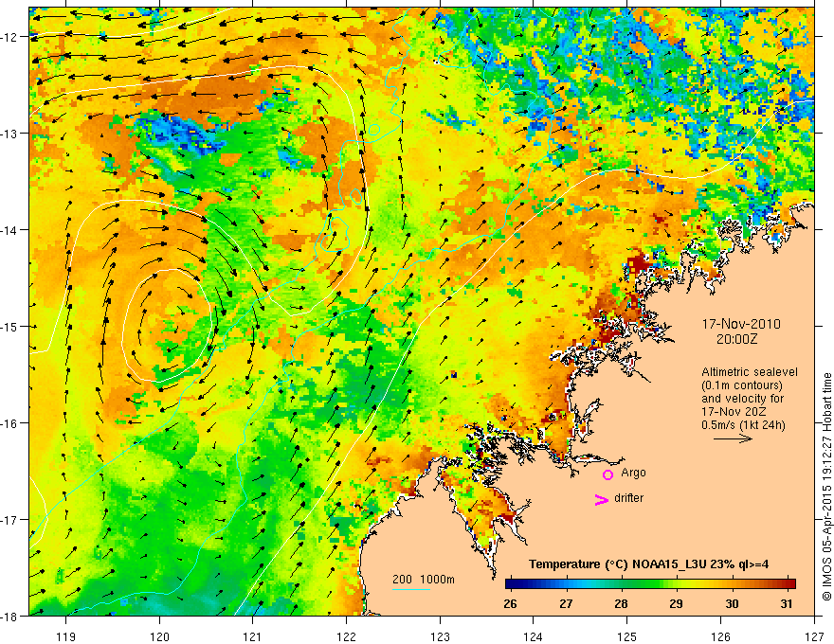The width and height of the screenshot is (834, 644).
Task: Click the colorbar value 27
Action: (566, 603)
